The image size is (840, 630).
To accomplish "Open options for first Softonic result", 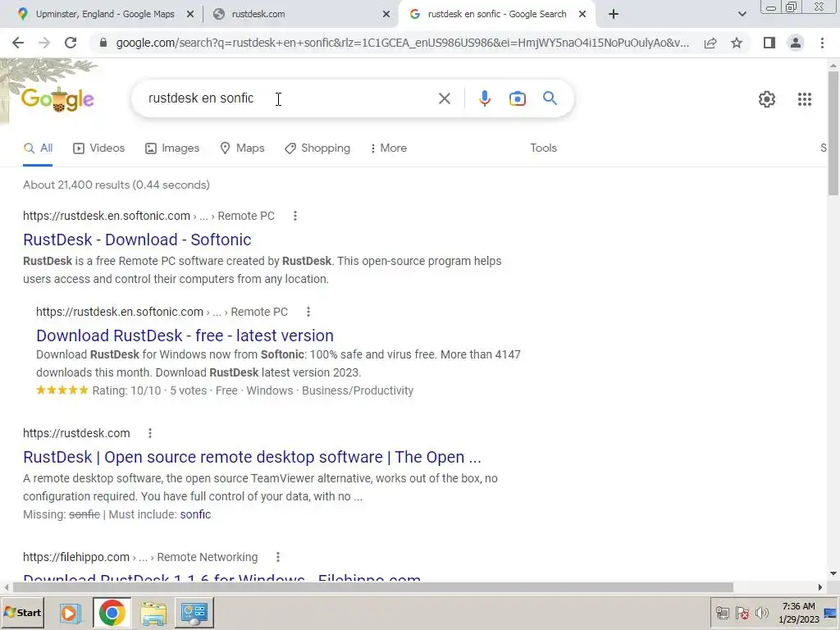I will coord(295,216).
